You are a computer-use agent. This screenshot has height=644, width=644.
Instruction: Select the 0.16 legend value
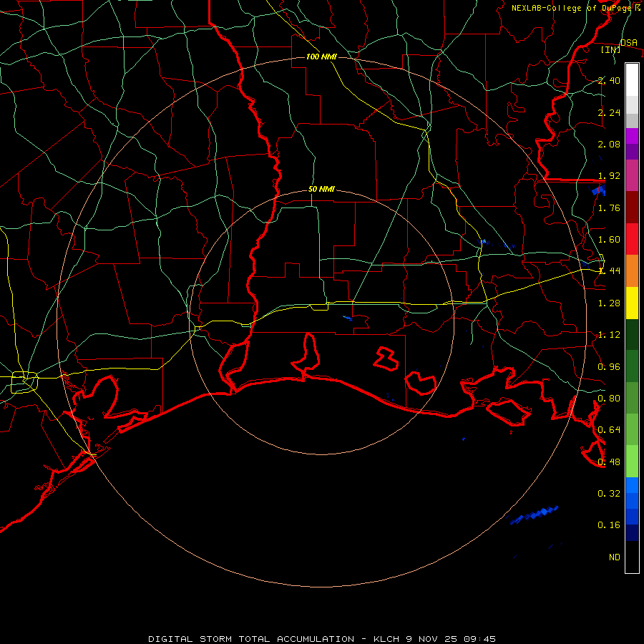click(x=609, y=525)
